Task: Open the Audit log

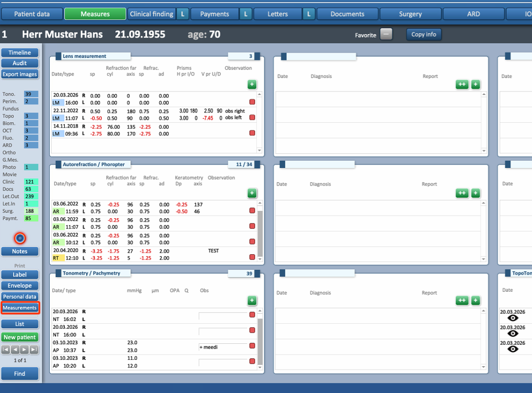Action: (19, 63)
